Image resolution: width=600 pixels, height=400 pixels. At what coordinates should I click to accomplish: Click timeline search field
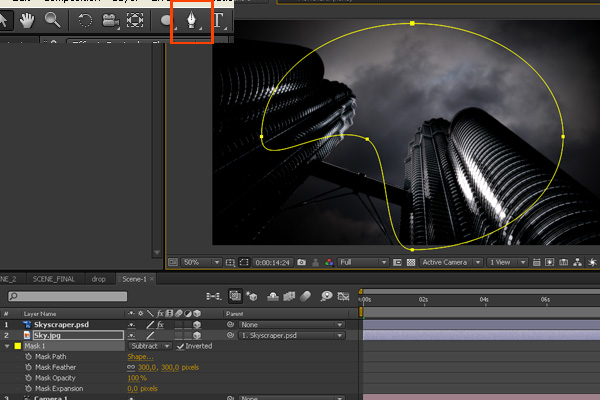(67, 296)
